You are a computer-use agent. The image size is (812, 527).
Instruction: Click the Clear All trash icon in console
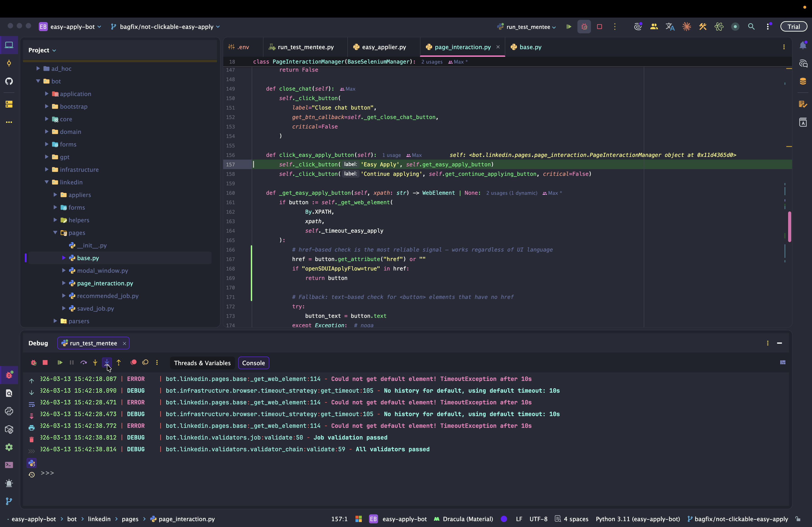click(31, 439)
